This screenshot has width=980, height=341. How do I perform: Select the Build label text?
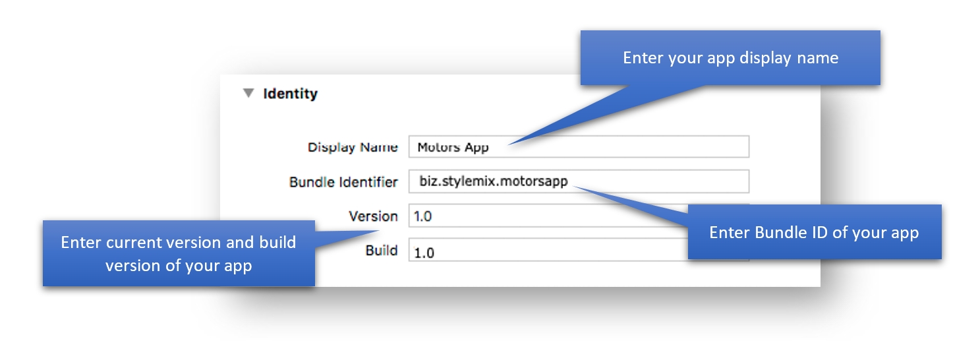[382, 251]
